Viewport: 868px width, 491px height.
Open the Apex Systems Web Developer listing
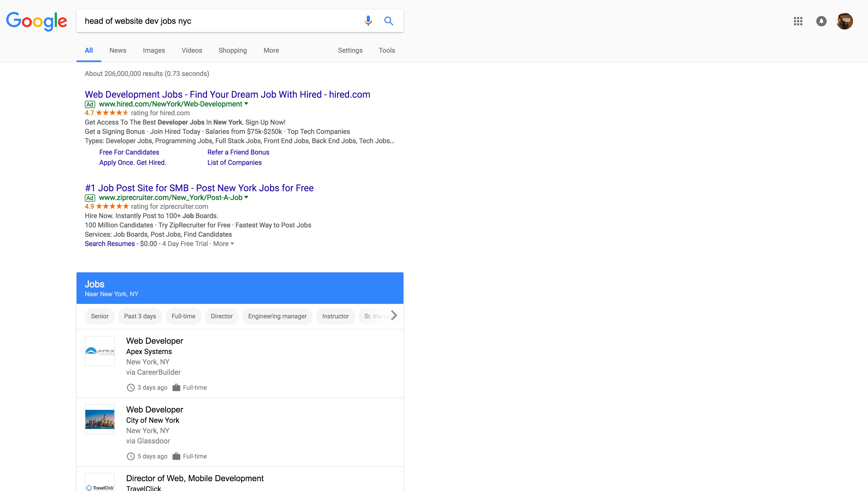click(x=240, y=364)
